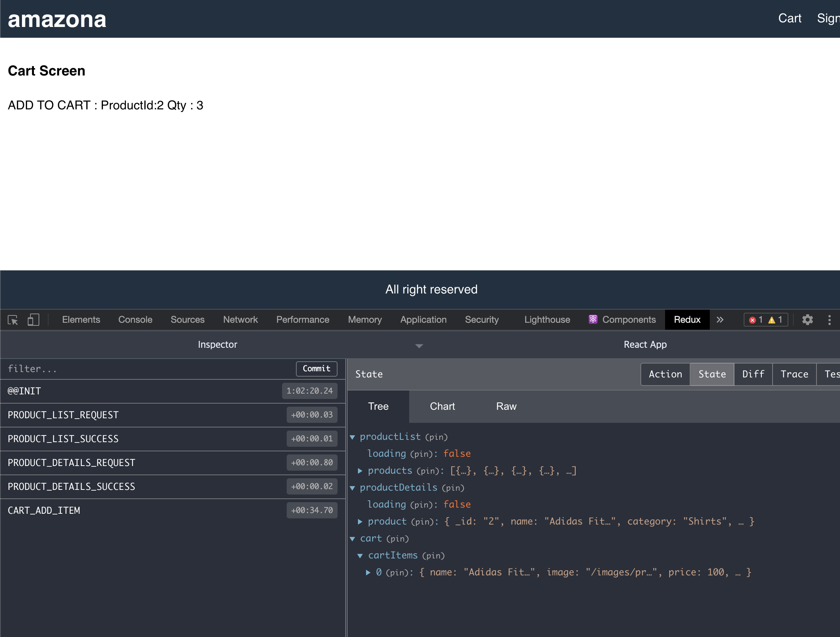
Task: Switch to the Diff view
Action: pyautogui.click(x=753, y=374)
